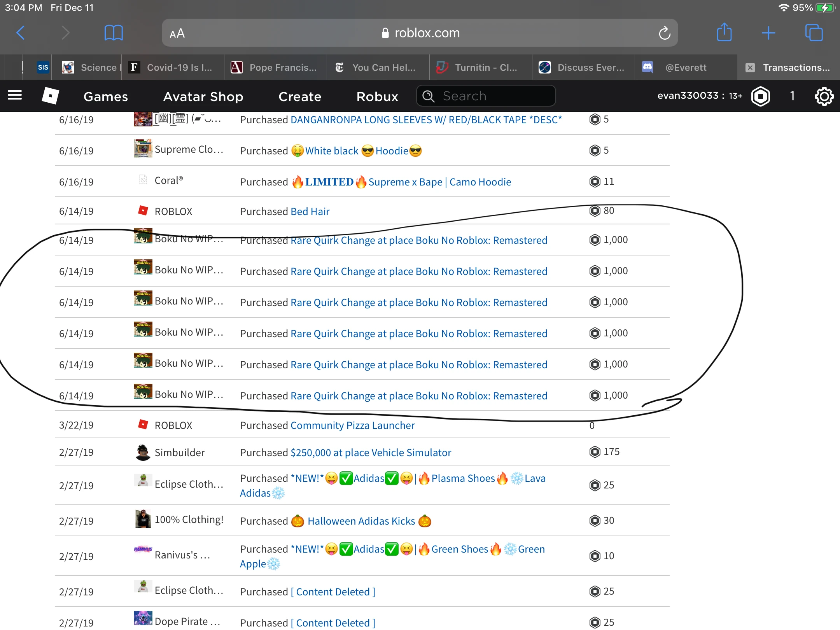Open the Robux balance icon
Image resolution: width=840 pixels, height=630 pixels.
(761, 96)
